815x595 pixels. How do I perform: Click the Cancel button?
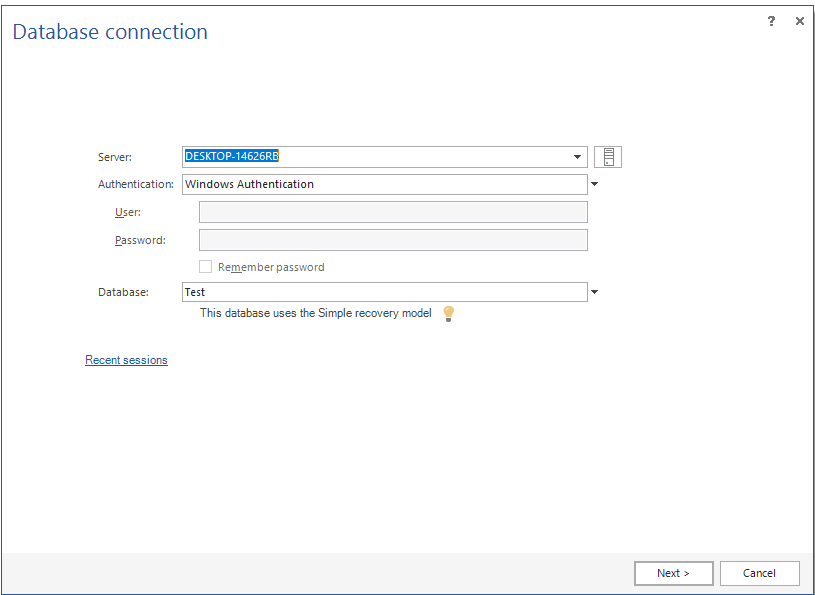(759, 573)
